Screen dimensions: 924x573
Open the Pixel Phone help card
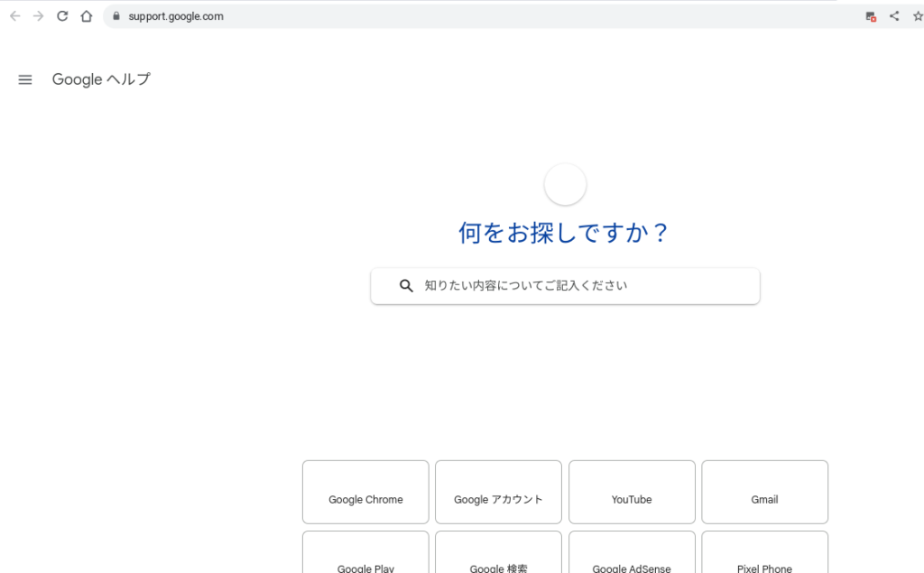click(x=764, y=555)
